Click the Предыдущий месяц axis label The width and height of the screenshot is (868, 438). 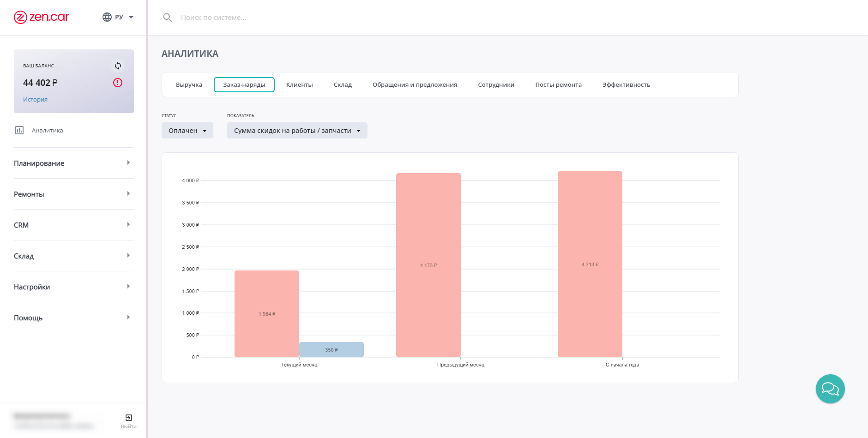(461, 365)
